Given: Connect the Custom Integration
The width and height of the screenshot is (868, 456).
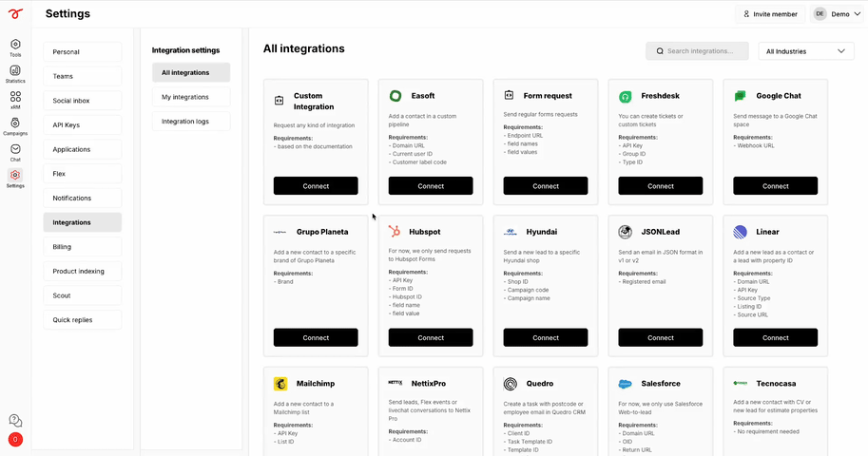Looking at the screenshot, I should pyautogui.click(x=316, y=186).
